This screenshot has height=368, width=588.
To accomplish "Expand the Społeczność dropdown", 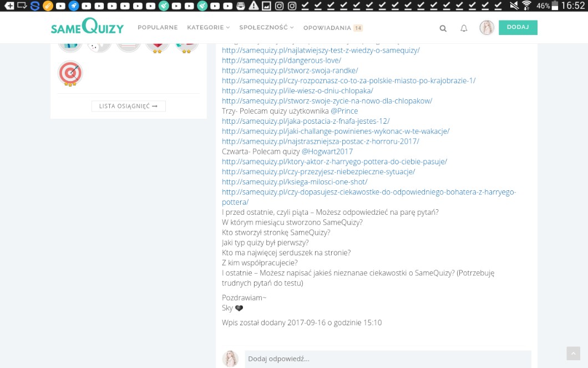I will click(x=266, y=28).
